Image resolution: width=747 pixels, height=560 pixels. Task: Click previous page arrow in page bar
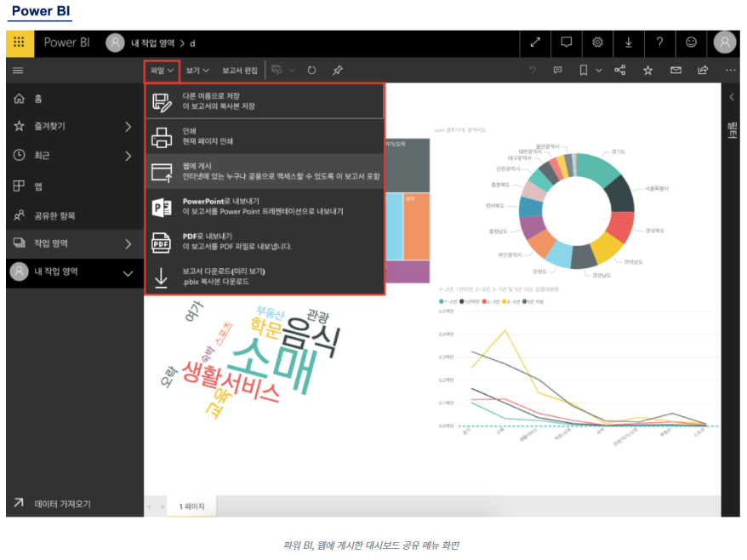pos(150,506)
